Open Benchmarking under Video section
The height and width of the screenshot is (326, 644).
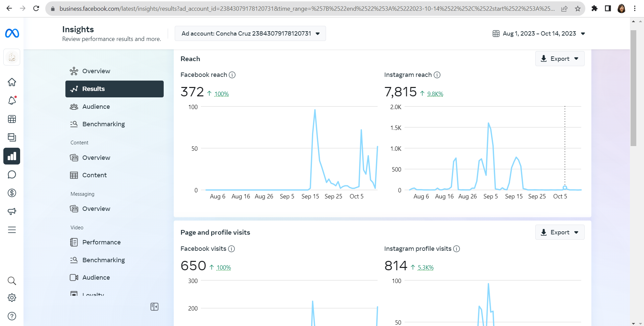tap(114, 260)
